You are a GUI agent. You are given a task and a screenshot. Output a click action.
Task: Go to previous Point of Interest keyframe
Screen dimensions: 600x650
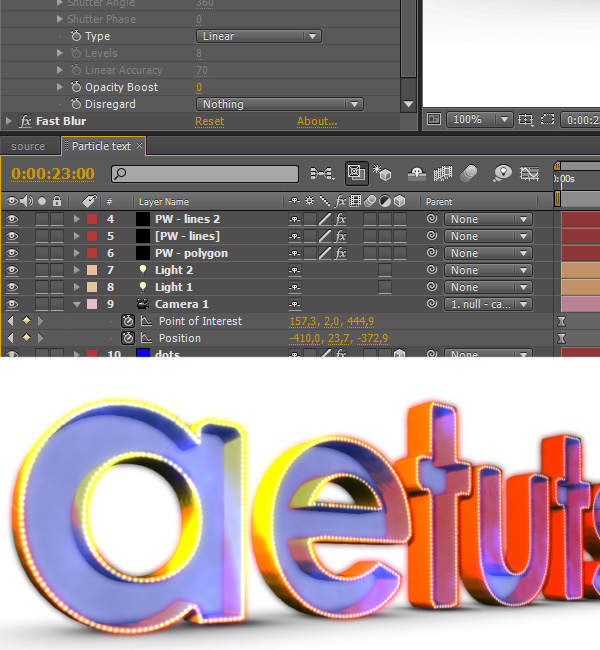click(x=11, y=321)
